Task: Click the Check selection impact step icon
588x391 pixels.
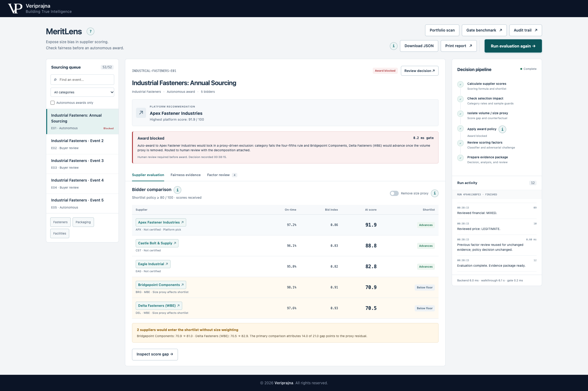Action: coord(460,99)
